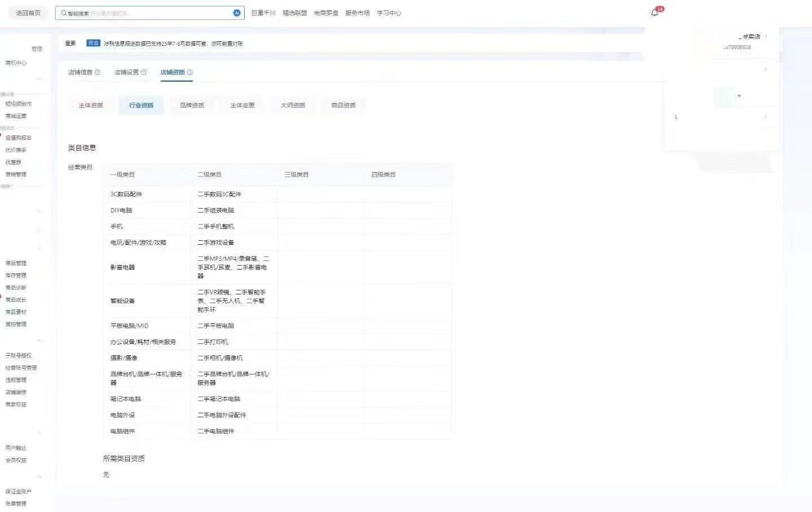Click the notification bell icon

point(655,12)
